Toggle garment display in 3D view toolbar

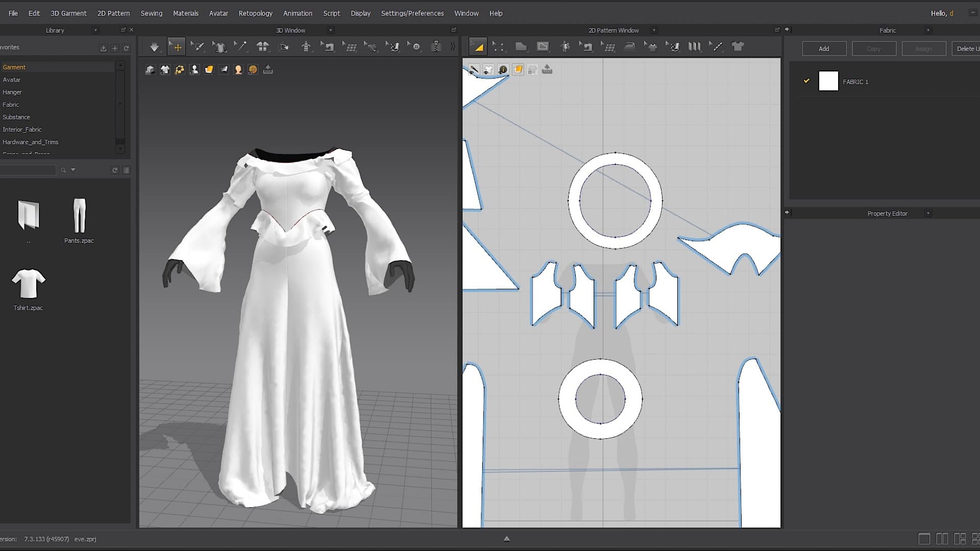pyautogui.click(x=165, y=70)
